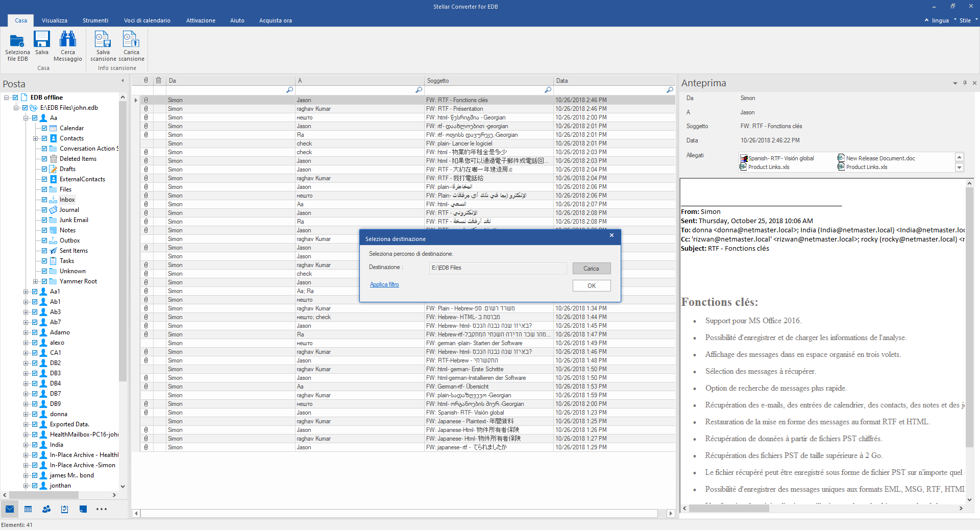The height and width of the screenshot is (530, 980).
Task: Expand the Contacts folder tree node
Action: (35, 138)
